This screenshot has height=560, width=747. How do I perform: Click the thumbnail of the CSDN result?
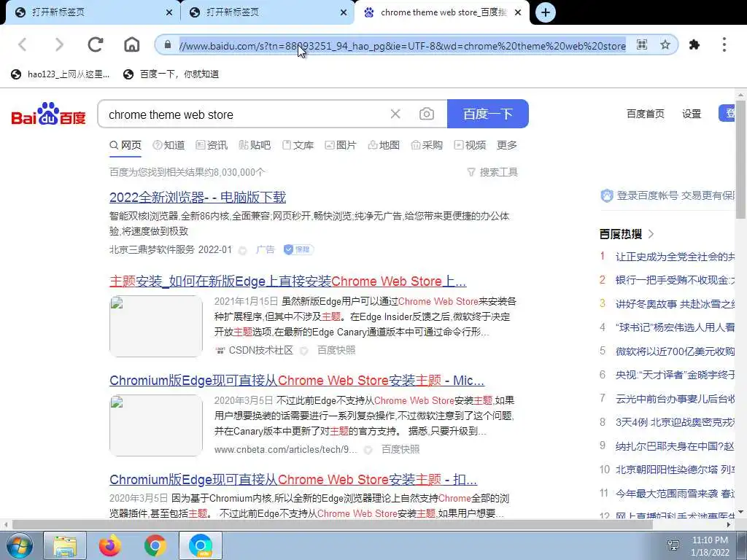tap(156, 326)
